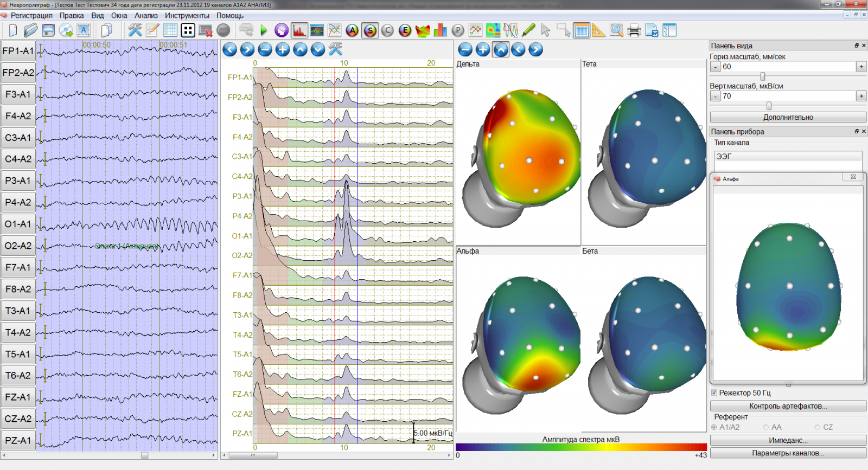
Task: Click the printer icon in toolbar
Action: [x=634, y=30]
